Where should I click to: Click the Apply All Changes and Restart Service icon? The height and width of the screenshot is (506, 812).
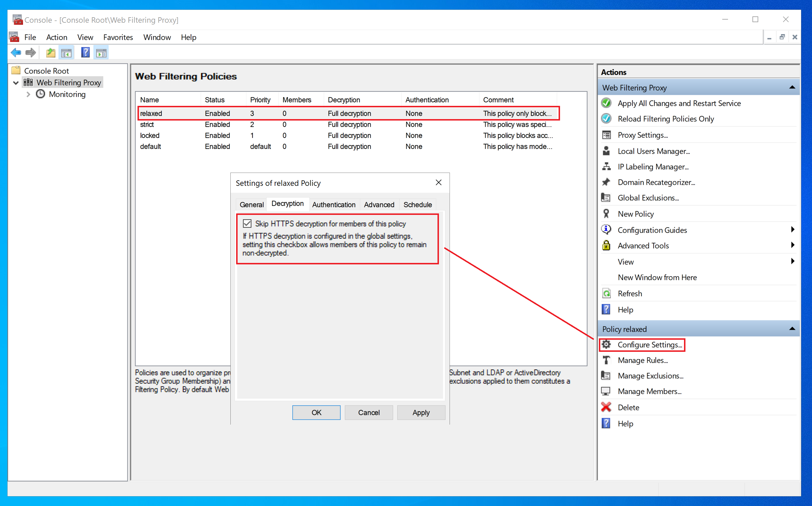tap(606, 103)
